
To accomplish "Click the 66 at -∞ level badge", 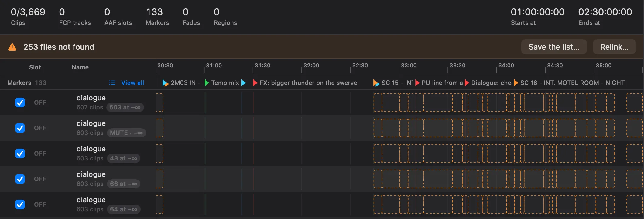I will (x=123, y=184).
